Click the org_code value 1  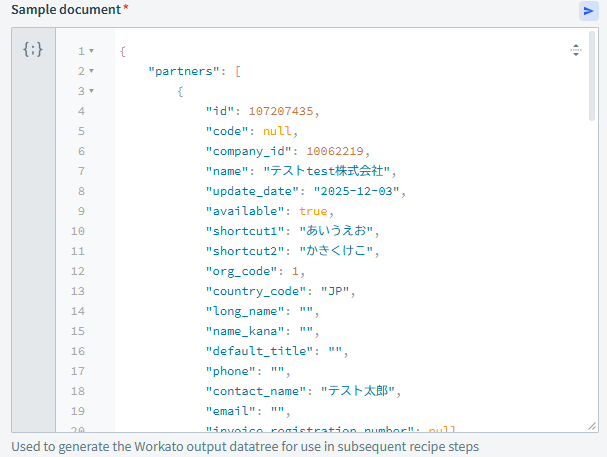click(295, 271)
